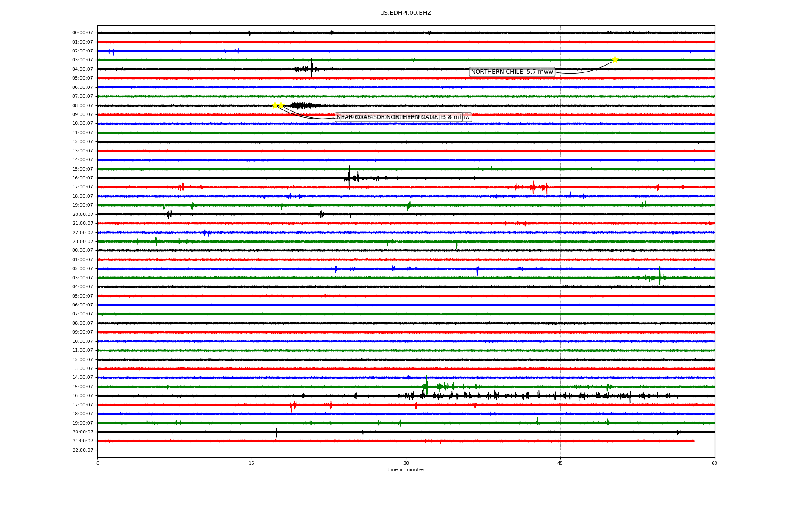The width and height of the screenshot is (812, 508).
Task: Click the x-axis tick label 45
Action: pos(560,463)
